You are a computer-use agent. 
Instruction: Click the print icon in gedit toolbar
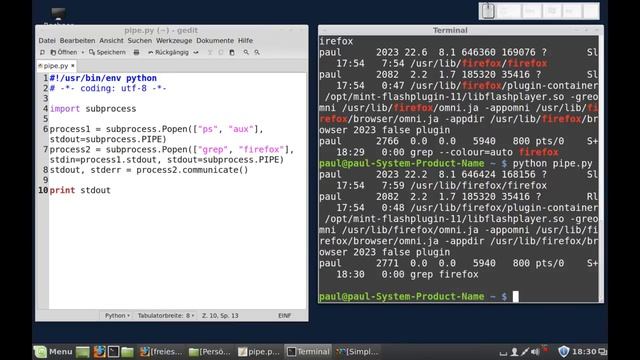pos(136,52)
